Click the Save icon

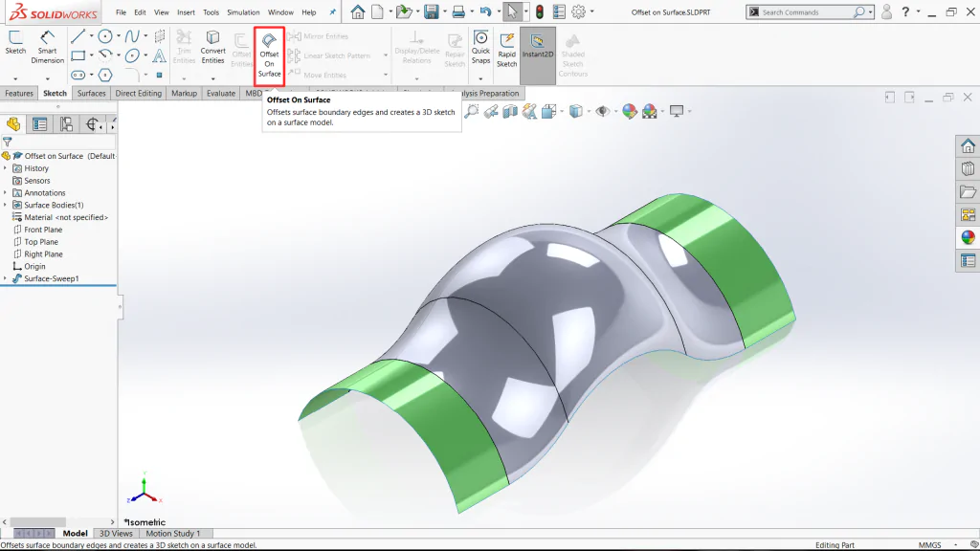pos(431,11)
